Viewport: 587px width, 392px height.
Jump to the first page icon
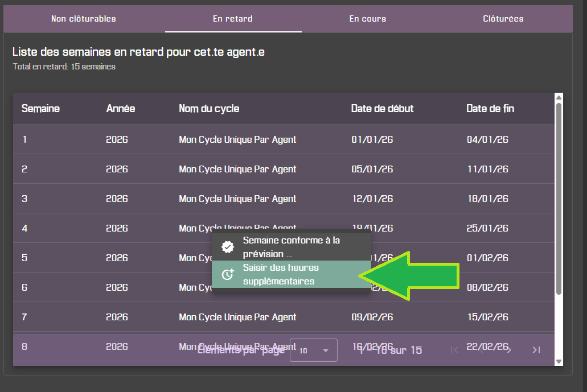point(454,350)
